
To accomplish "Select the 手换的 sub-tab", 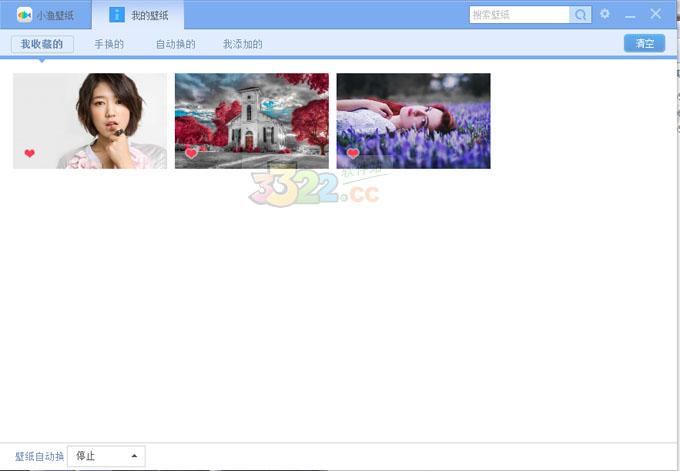I will 109,44.
